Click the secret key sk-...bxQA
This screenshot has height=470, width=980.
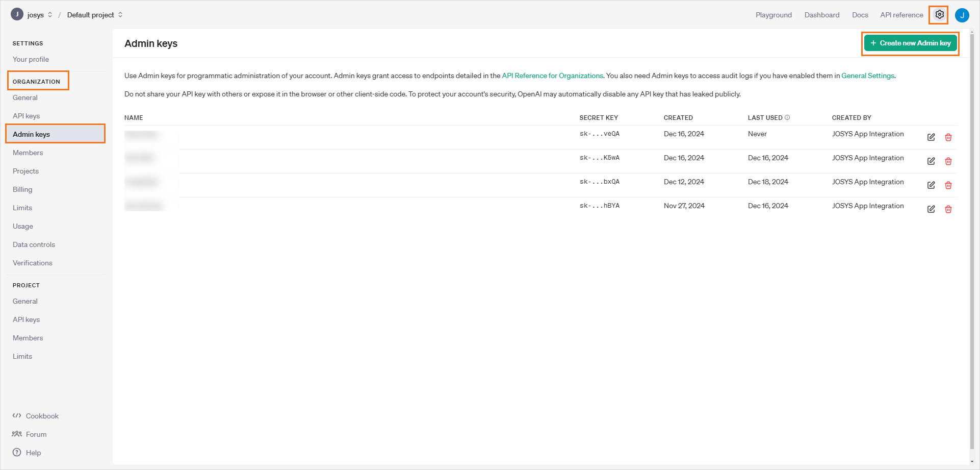point(600,182)
